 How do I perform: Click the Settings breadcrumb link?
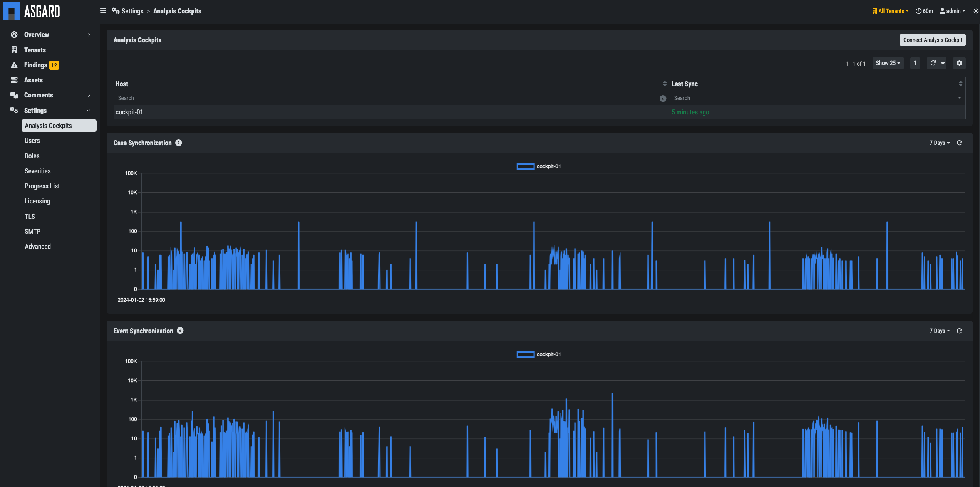[x=132, y=11]
